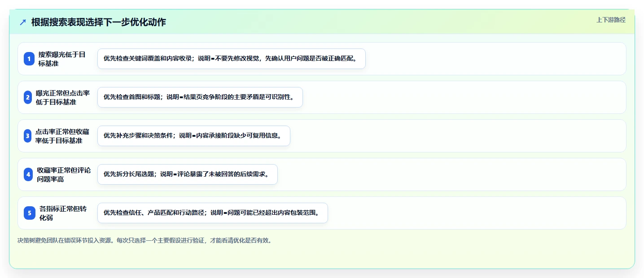Click step number badge 5

click(x=30, y=213)
